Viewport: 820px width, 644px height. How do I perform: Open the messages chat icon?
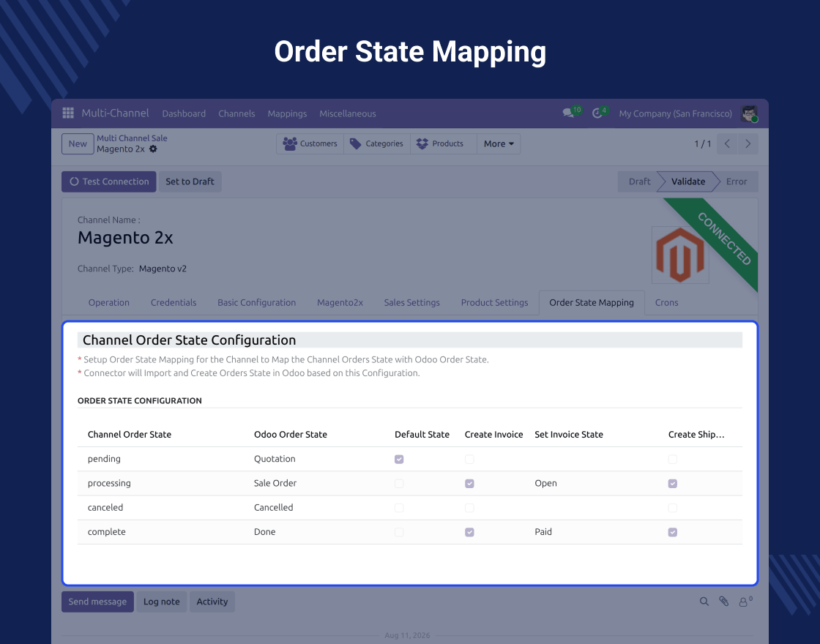568,113
